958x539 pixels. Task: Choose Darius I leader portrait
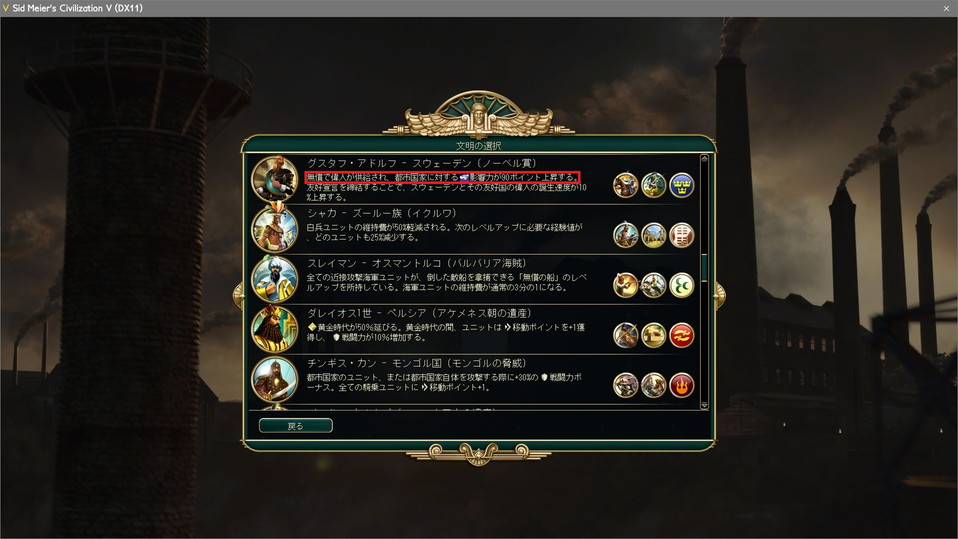pyautogui.click(x=274, y=329)
